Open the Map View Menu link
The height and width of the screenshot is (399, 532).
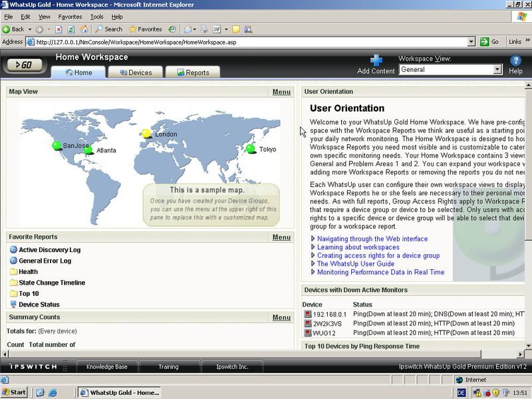pyautogui.click(x=281, y=92)
